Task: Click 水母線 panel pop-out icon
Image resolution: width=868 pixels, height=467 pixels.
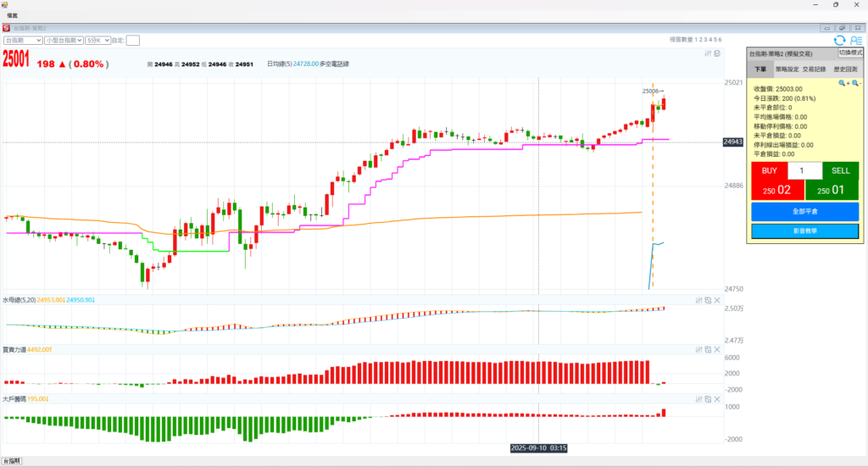Action: coord(708,300)
